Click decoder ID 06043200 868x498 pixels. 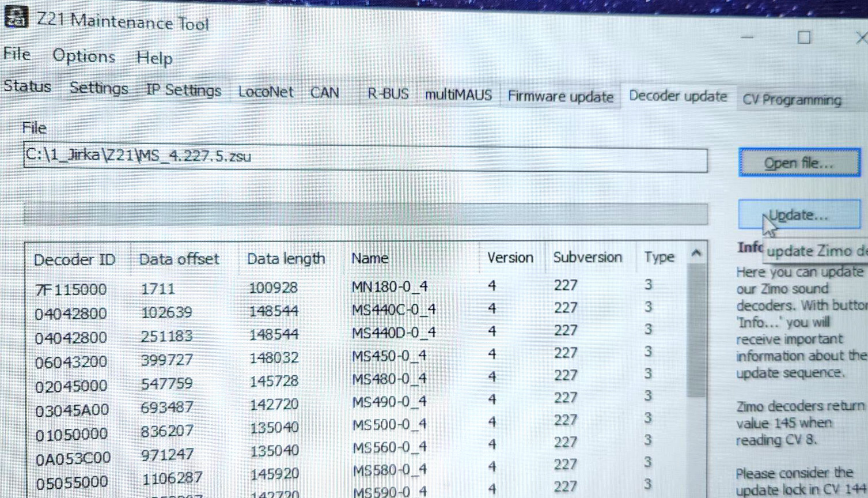pyautogui.click(x=71, y=362)
